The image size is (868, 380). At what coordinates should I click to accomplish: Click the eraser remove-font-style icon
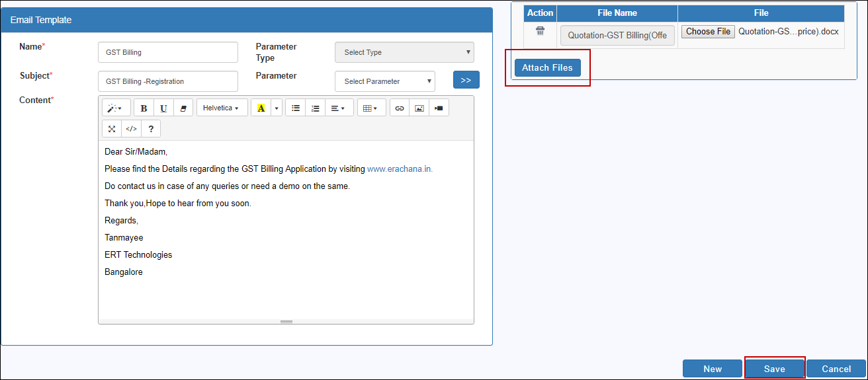pyautogui.click(x=183, y=108)
